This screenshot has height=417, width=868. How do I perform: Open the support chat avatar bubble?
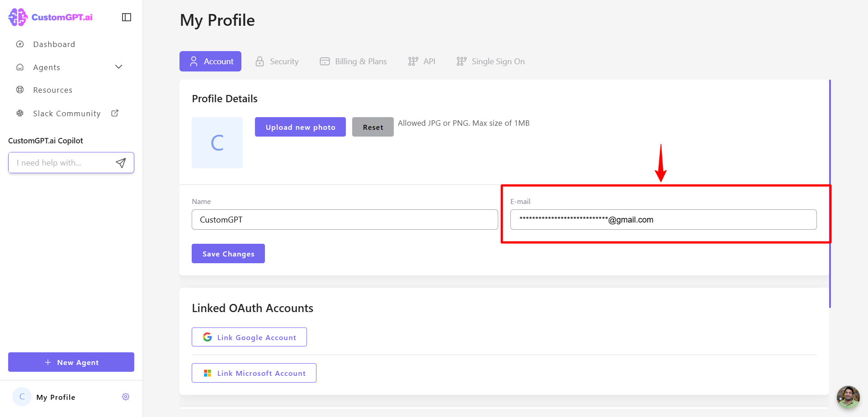(848, 397)
